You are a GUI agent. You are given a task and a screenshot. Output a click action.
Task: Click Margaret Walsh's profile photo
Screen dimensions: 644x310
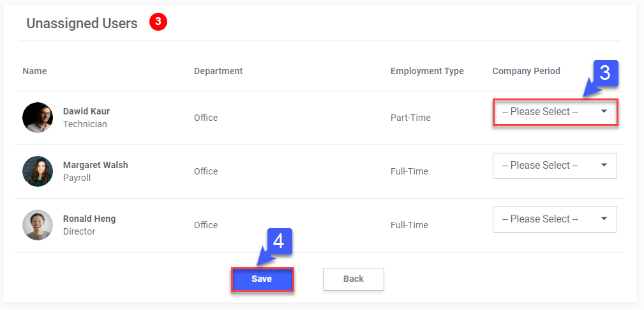(x=38, y=171)
